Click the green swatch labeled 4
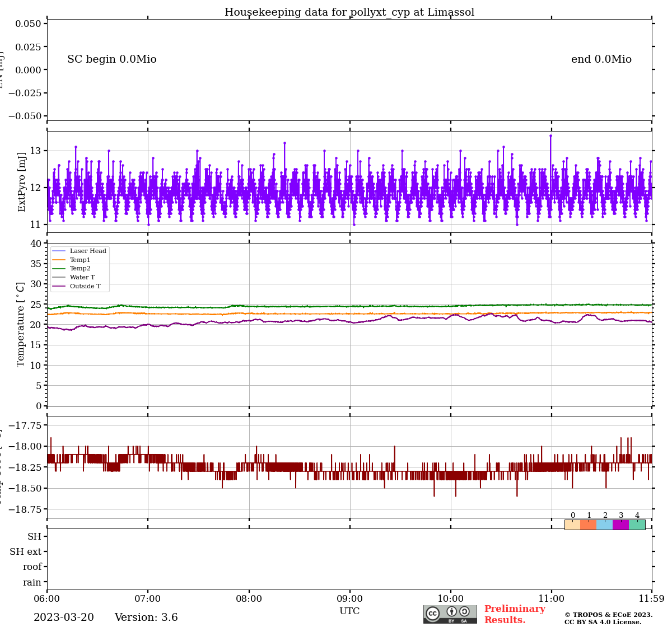 (637, 525)
